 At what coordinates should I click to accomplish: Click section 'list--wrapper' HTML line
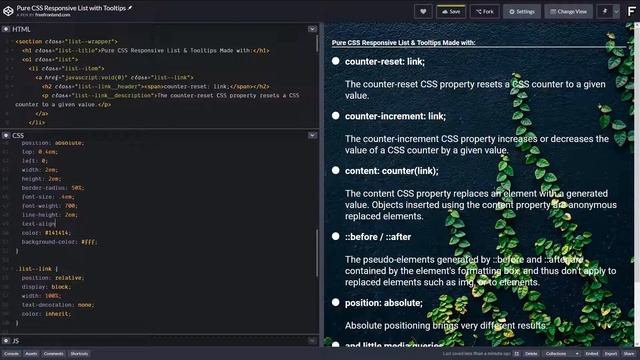[x=67, y=42]
